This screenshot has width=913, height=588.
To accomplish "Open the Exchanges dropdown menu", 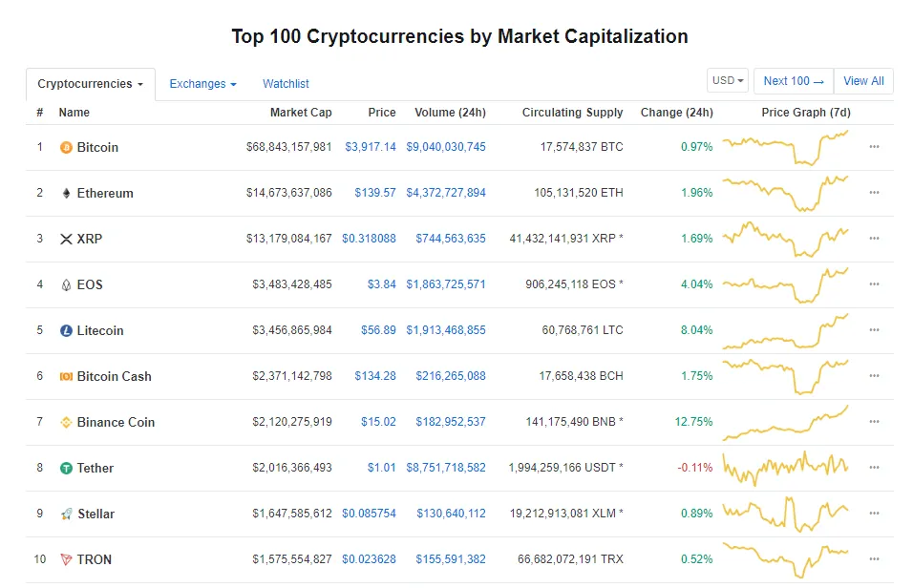I will click(202, 84).
